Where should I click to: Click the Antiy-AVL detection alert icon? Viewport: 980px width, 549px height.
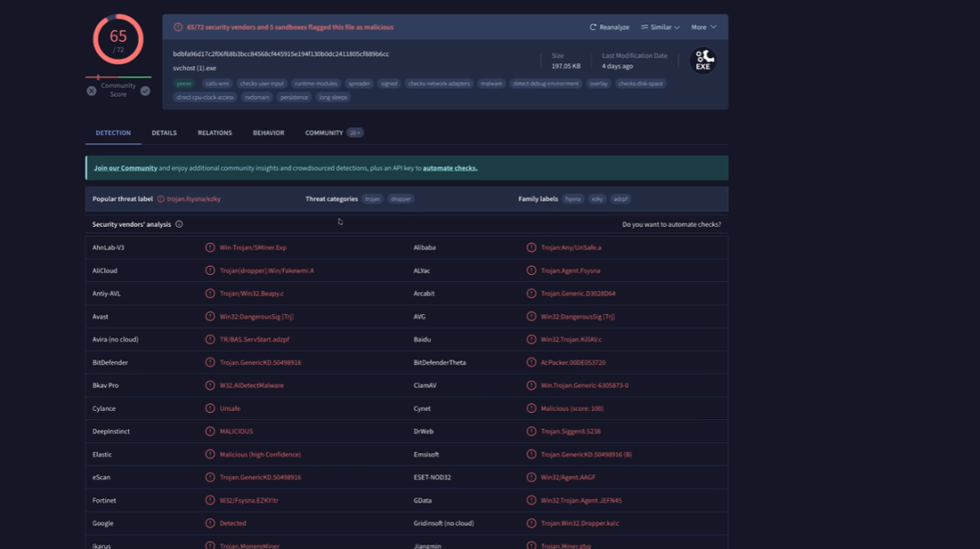[x=210, y=293]
